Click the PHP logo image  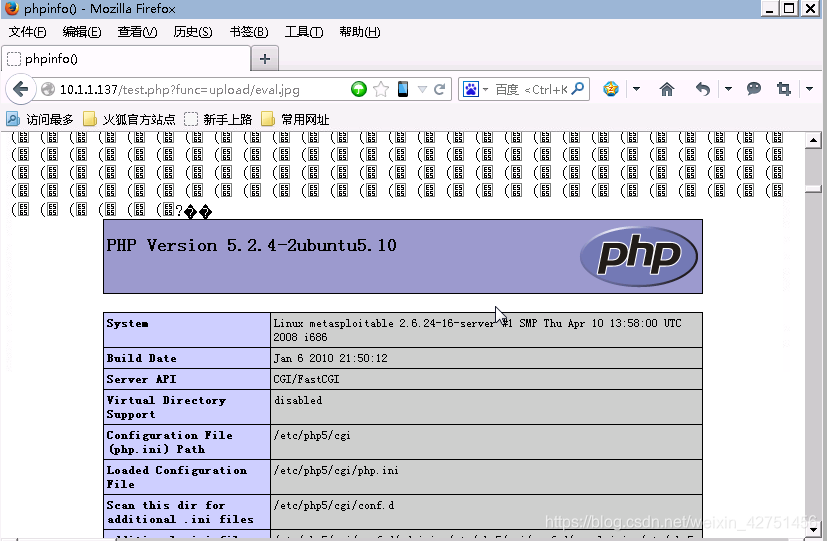pos(639,256)
